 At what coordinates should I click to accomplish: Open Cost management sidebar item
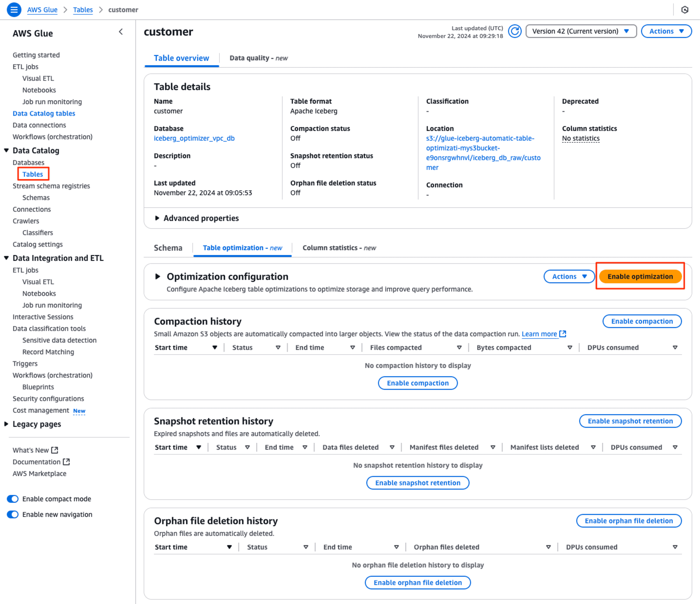pos(41,410)
